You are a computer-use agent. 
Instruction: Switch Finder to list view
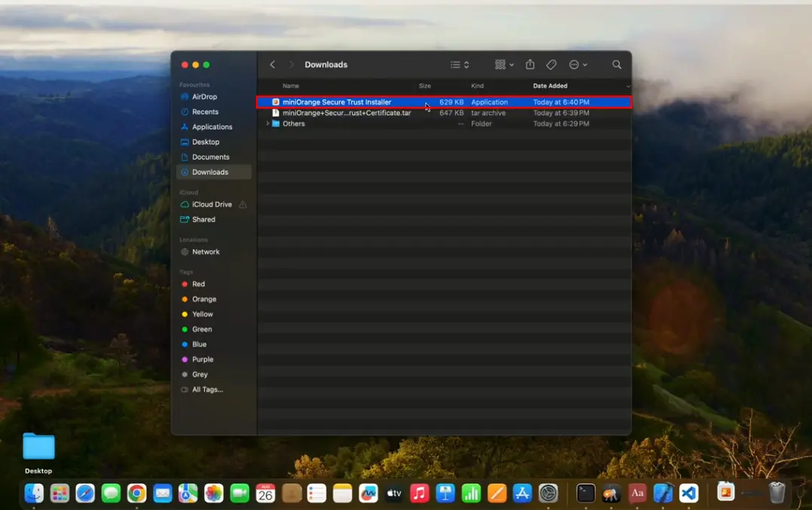tap(455, 65)
